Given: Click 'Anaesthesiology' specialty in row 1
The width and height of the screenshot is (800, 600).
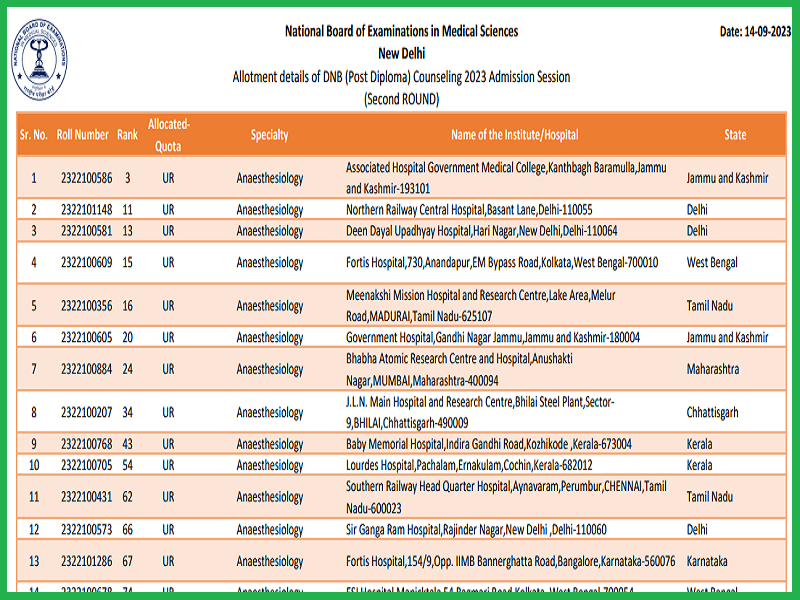Looking at the screenshot, I should pyautogui.click(x=270, y=179).
